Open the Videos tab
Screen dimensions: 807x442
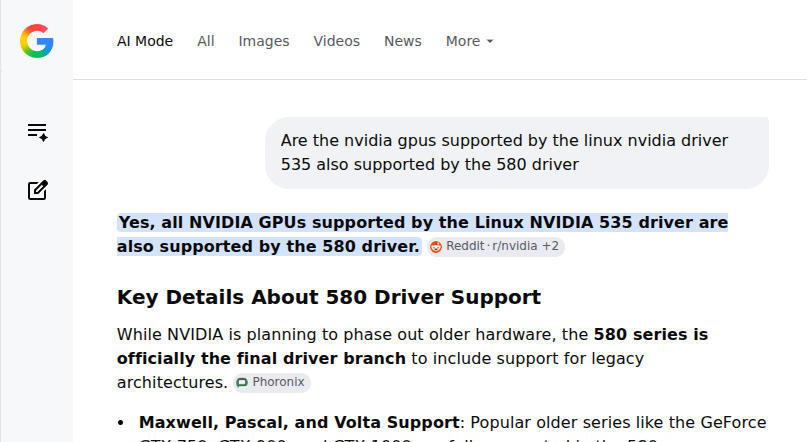click(x=336, y=41)
